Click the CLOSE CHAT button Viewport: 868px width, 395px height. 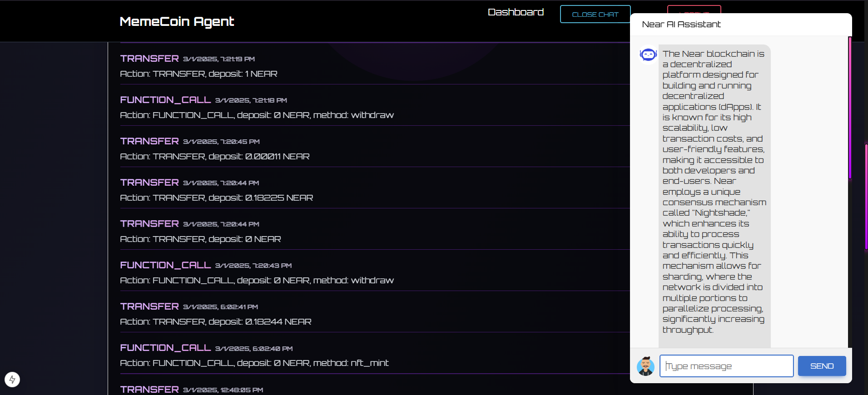coord(595,15)
